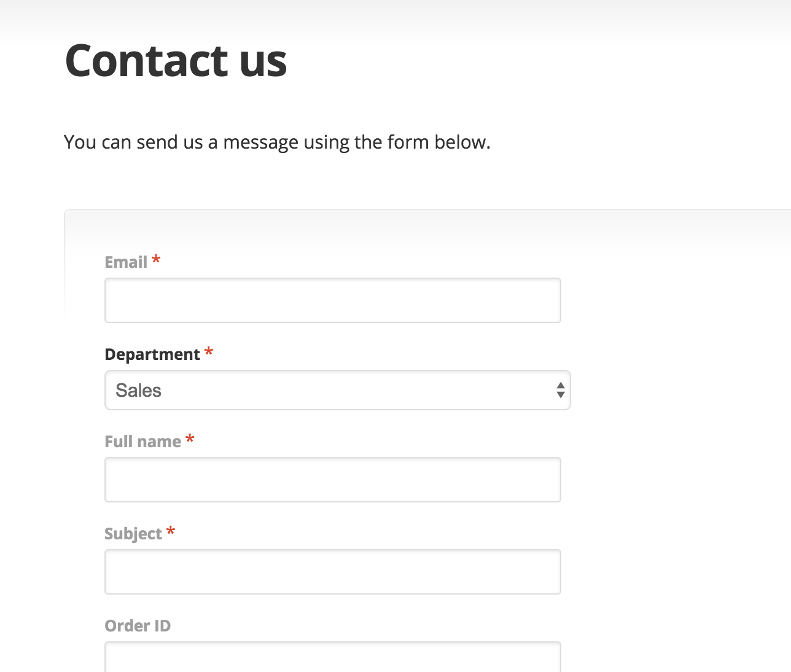This screenshot has height=672, width=791.
Task: Click the Full name label
Action: tap(142, 442)
